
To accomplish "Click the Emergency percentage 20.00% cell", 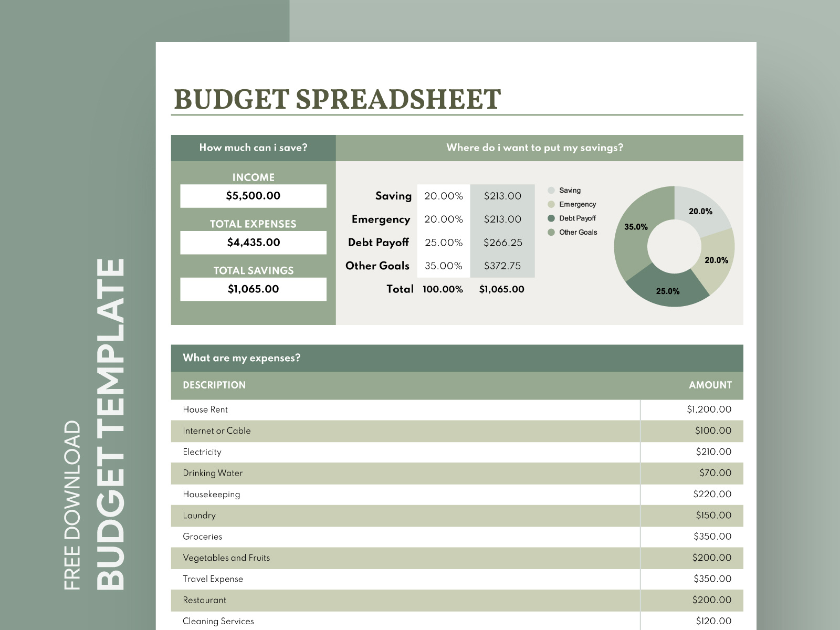I will click(x=444, y=219).
